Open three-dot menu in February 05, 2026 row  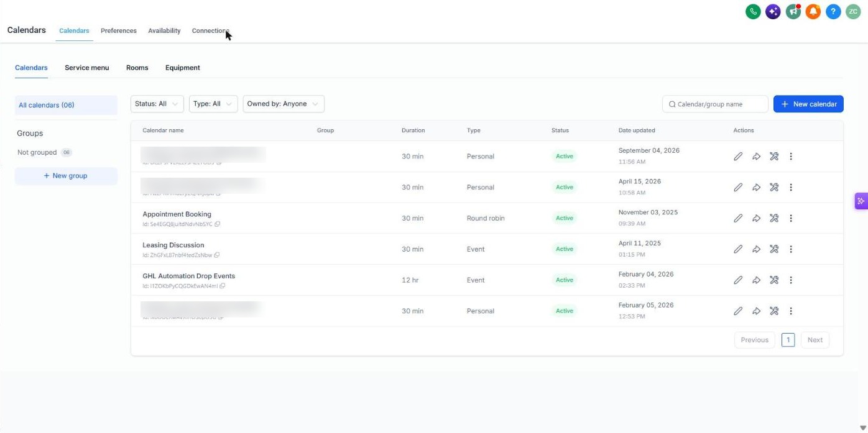point(791,311)
